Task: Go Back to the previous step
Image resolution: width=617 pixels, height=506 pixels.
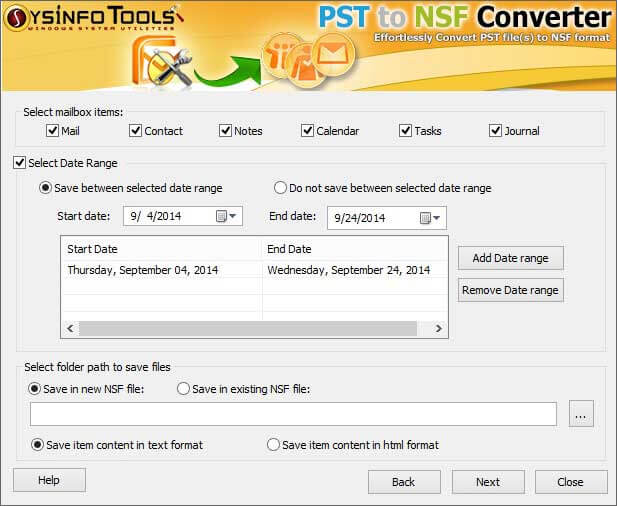Action: coord(404,482)
